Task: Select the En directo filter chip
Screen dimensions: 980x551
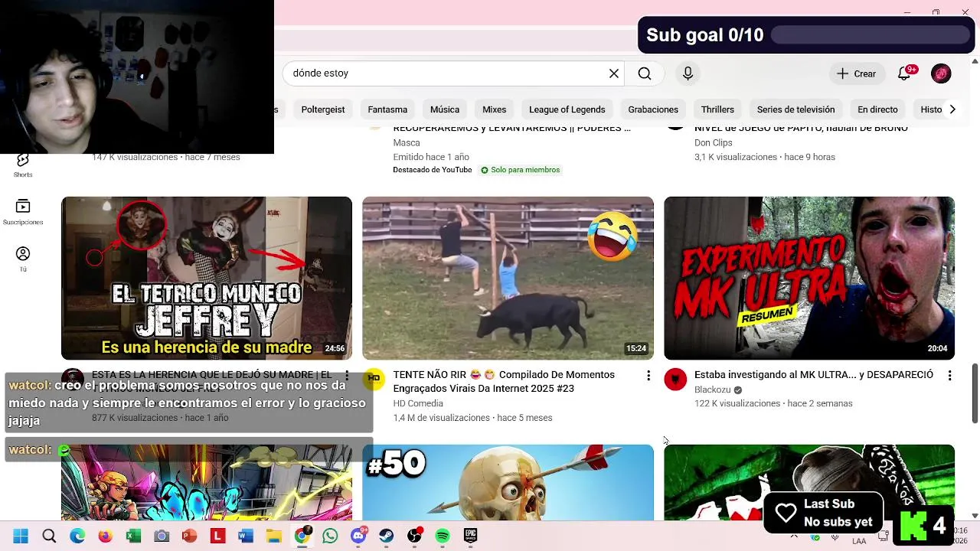Action: pos(877,109)
